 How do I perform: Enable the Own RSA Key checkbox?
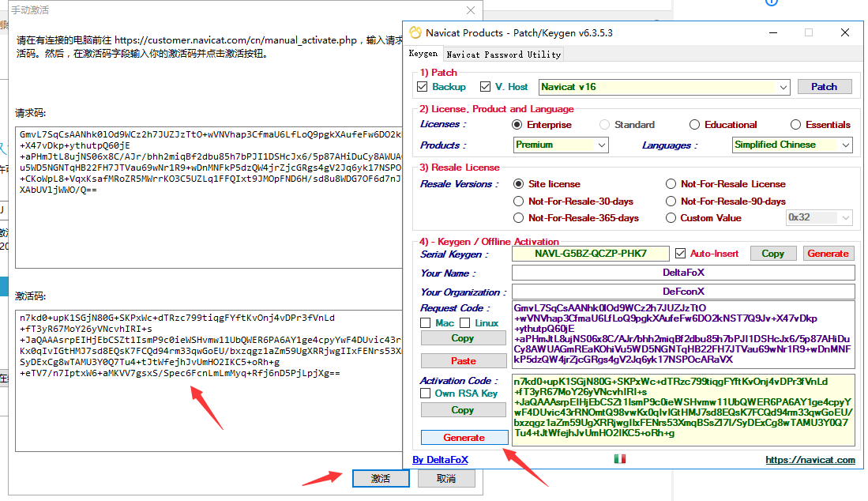[x=426, y=394]
